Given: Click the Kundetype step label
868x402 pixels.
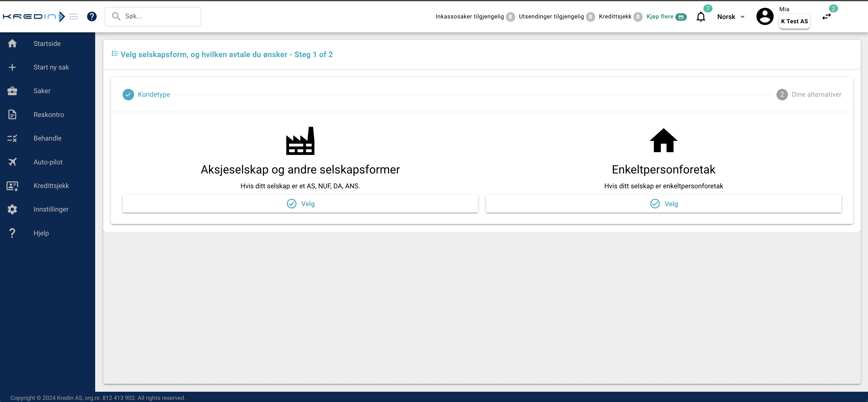Looking at the screenshot, I should click(154, 95).
